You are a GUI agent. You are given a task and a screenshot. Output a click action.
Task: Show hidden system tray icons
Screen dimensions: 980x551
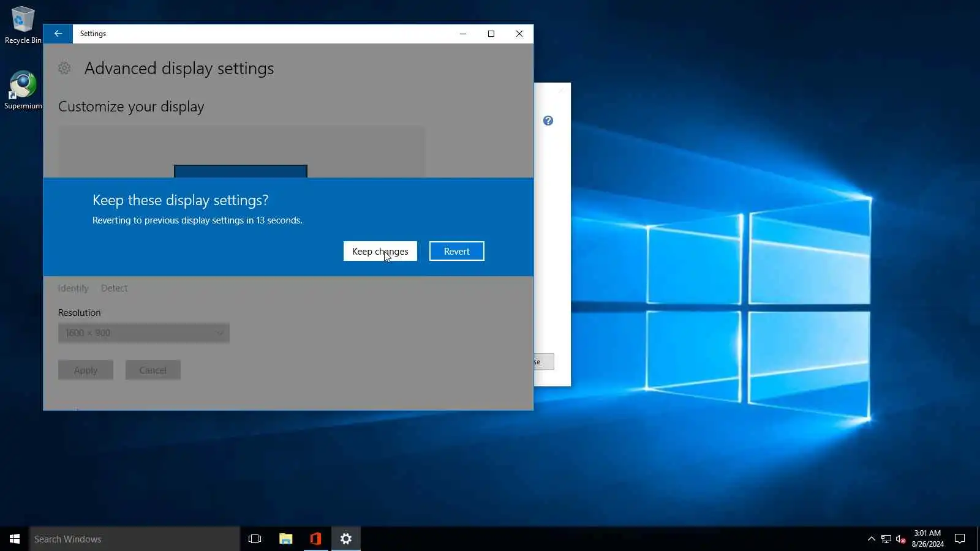point(871,539)
